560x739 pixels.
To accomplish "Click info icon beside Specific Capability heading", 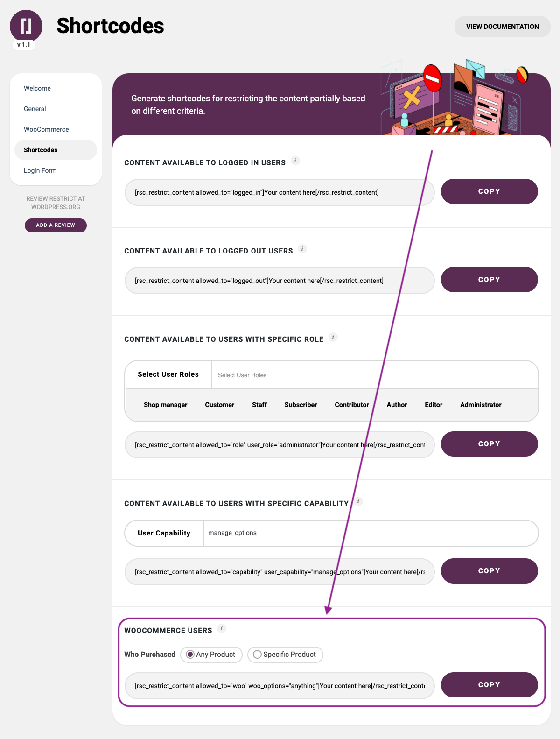I will [x=358, y=501].
